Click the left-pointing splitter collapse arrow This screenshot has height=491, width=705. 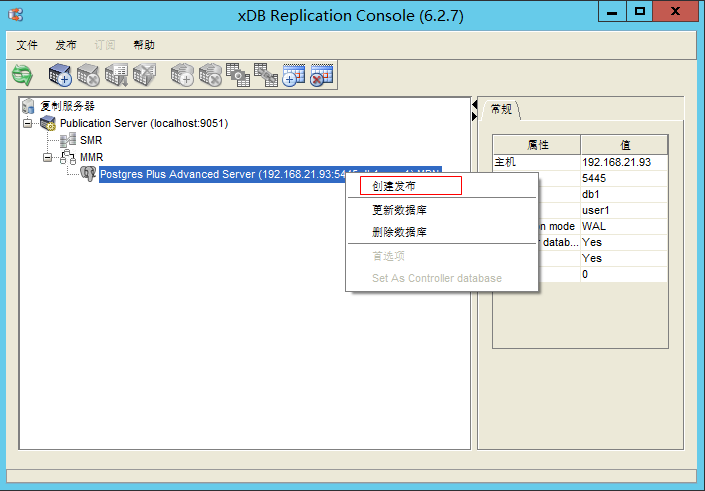point(474,105)
